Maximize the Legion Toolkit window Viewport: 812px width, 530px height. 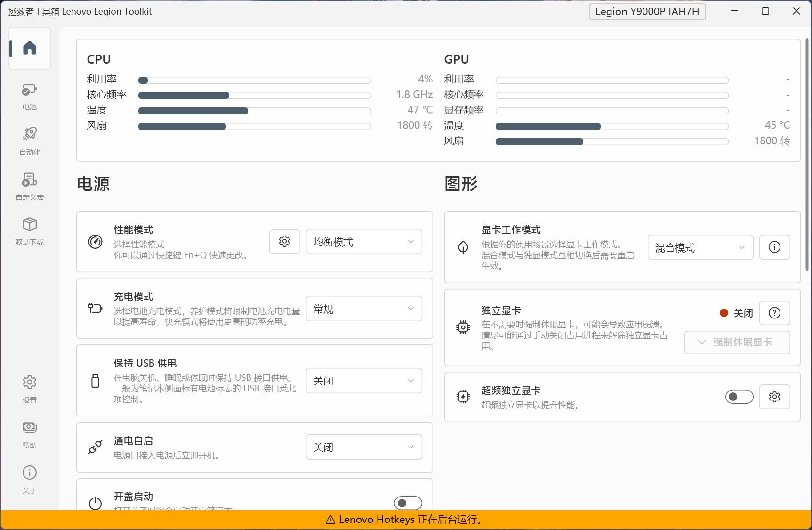[765, 11]
